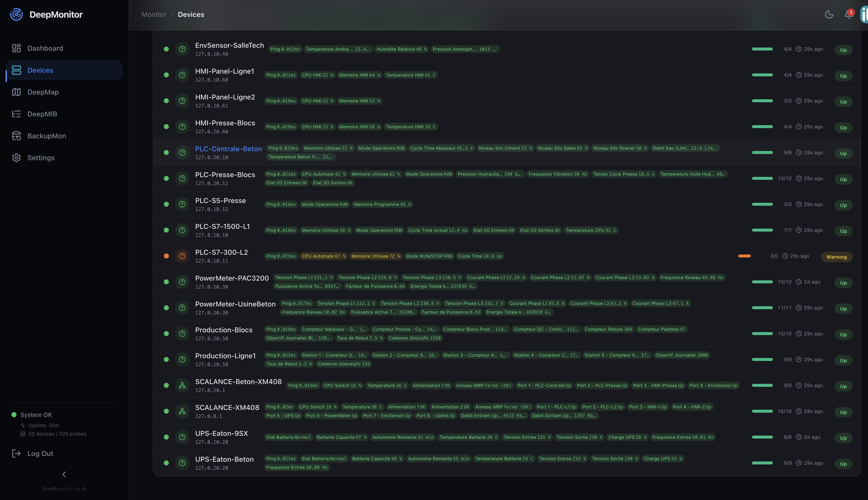
Task: Select the Dashboard sidebar icon
Action: click(x=16, y=48)
